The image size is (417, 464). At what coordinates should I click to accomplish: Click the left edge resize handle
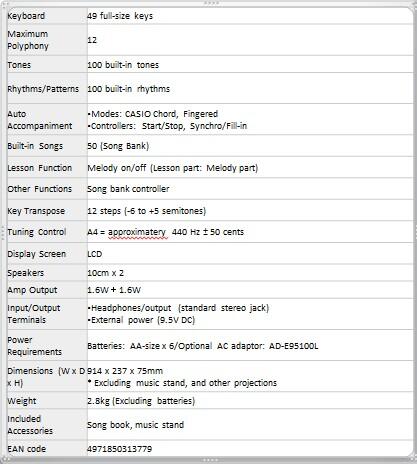coord(2,232)
